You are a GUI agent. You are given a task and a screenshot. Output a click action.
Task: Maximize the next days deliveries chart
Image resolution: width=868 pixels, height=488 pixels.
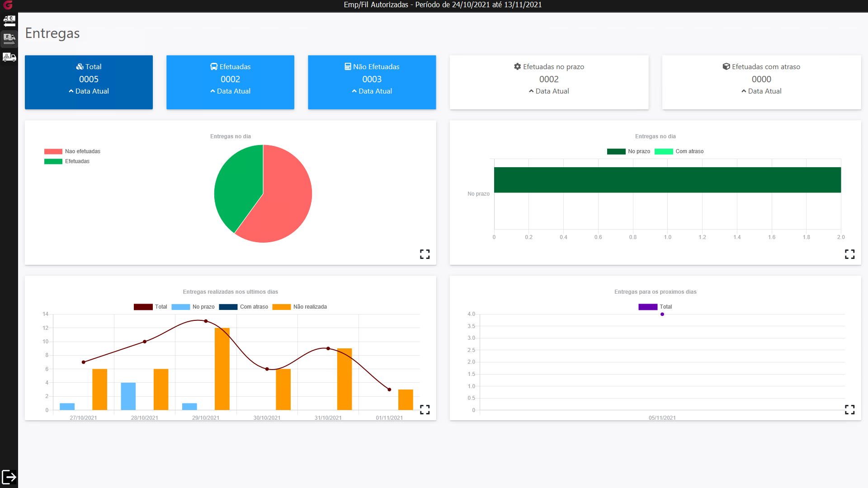[849, 410]
